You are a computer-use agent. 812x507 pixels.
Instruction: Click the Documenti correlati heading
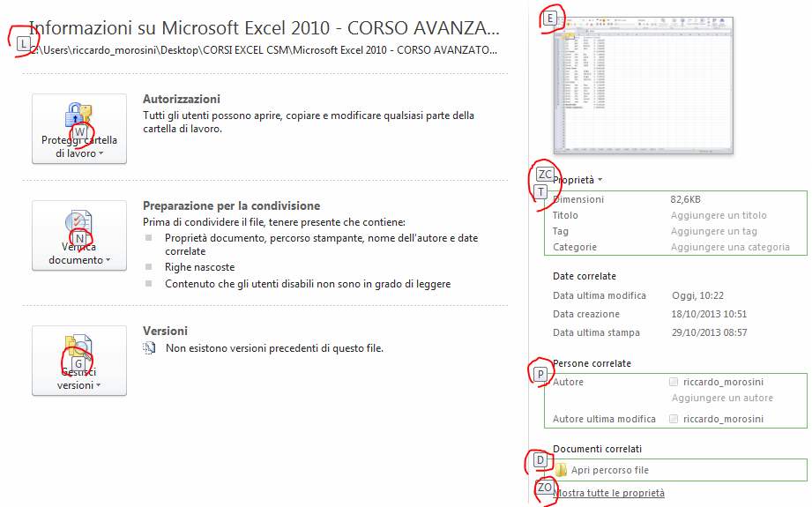(x=597, y=449)
